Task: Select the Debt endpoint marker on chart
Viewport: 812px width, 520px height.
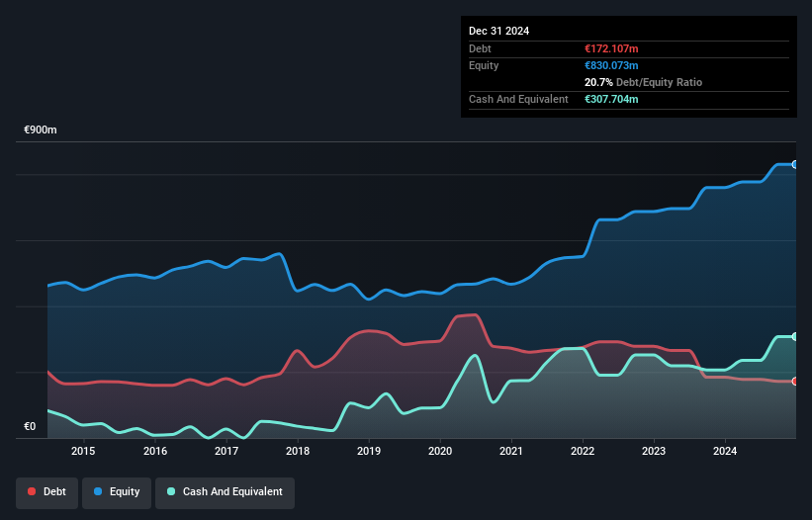Action: click(x=795, y=382)
